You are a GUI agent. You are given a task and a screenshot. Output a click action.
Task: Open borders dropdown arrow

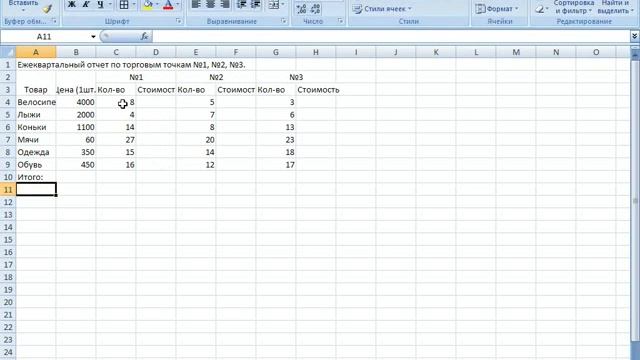coord(133,5)
